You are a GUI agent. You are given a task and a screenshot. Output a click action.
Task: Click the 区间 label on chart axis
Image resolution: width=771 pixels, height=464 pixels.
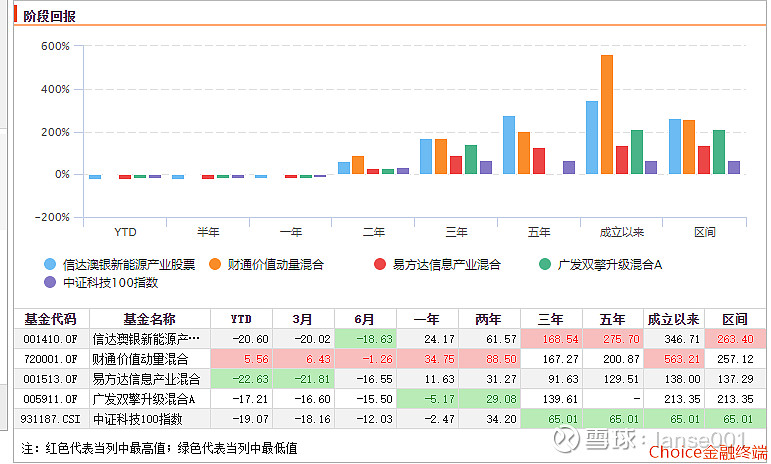pyautogui.click(x=705, y=232)
